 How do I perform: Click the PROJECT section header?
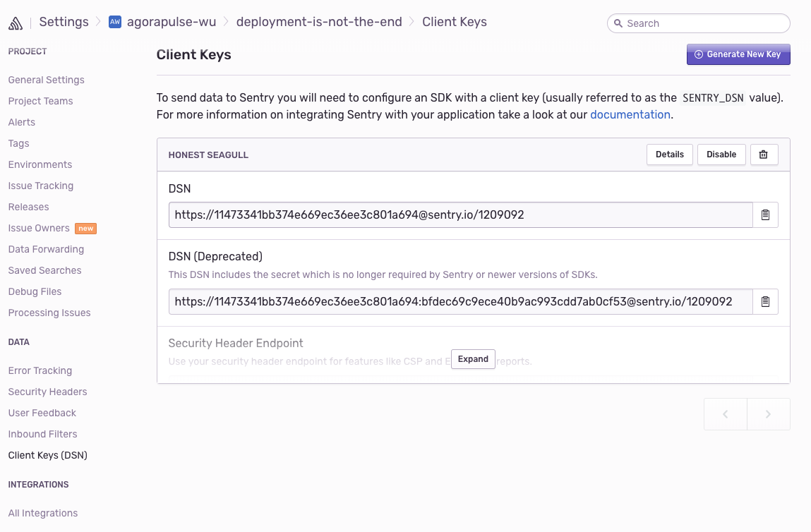tap(28, 52)
